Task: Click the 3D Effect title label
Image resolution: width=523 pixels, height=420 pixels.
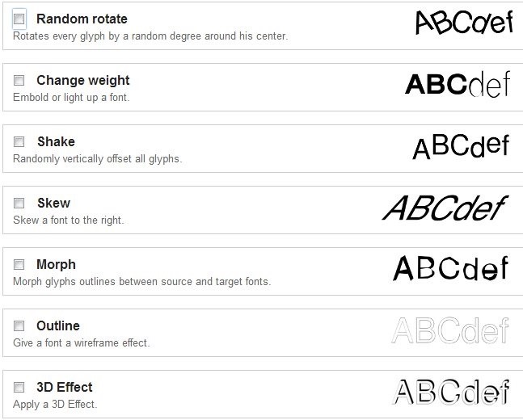Action: (65, 387)
